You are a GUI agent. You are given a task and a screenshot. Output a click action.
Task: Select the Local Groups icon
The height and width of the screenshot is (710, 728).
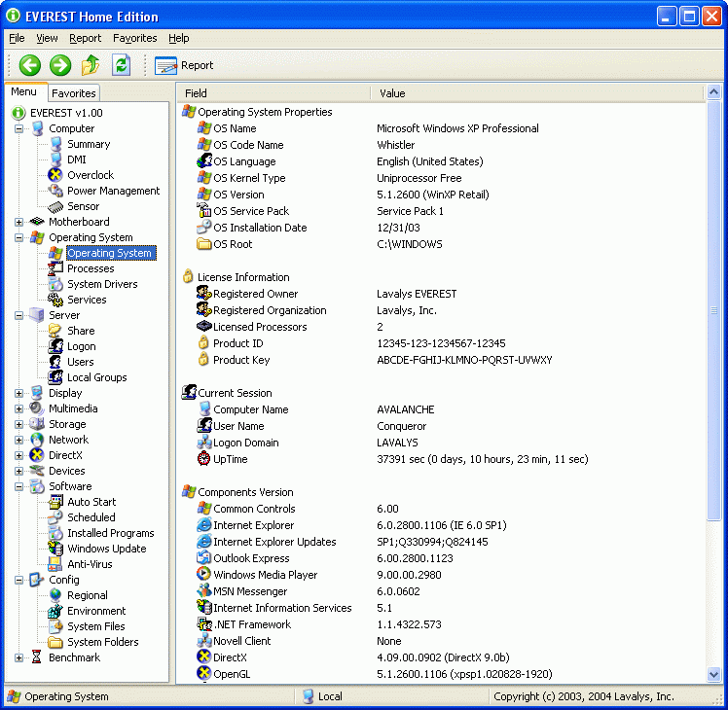pos(55,377)
